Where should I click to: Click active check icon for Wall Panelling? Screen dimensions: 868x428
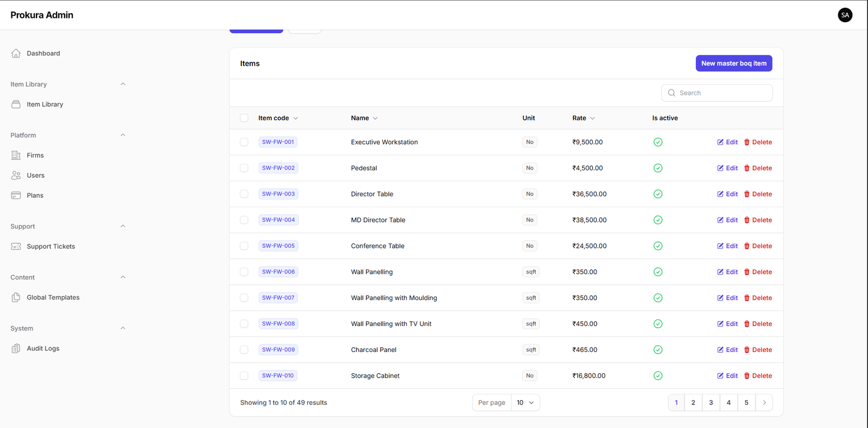[658, 272]
